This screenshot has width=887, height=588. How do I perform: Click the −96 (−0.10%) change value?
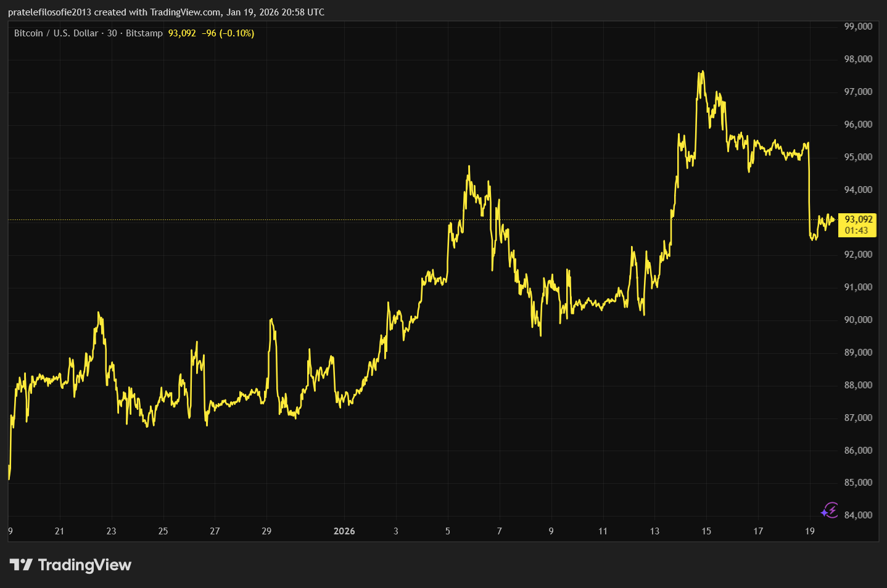coord(228,33)
